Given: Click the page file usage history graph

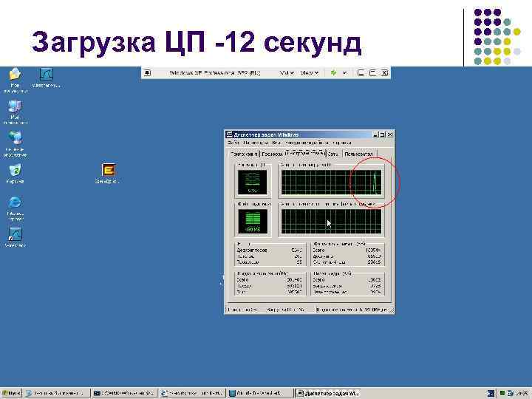Looking at the screenshot, I should coord(331,221).
